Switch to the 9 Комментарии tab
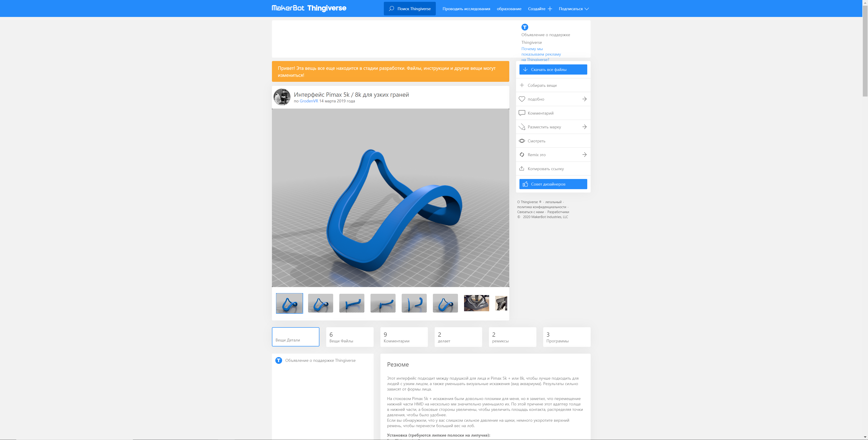The width and height of the screenshot is (868, 440). pyautogui.click(x=404, y=337)
